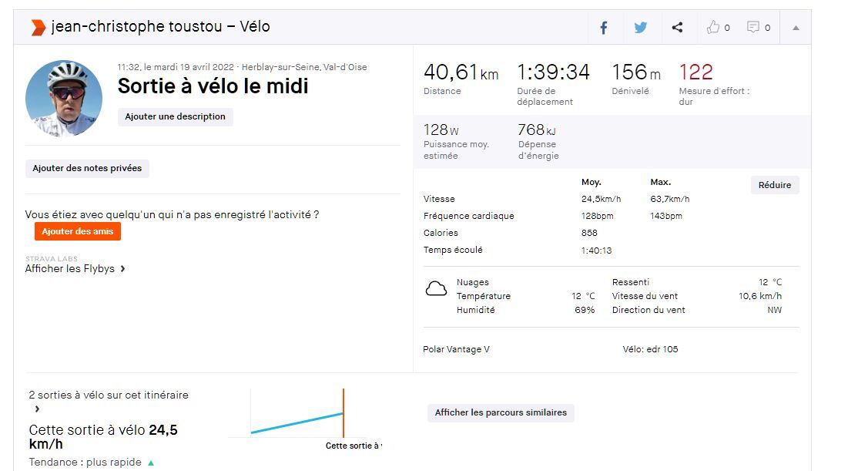This screenshot has width=868, height=471.
Task: Click Ajouter une description
Action: click(175, 117)
